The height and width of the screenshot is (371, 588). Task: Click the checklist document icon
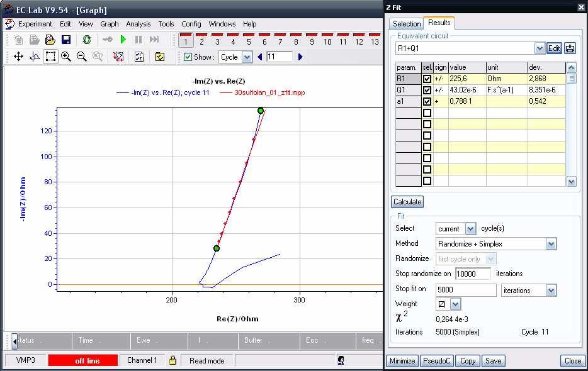139,57
